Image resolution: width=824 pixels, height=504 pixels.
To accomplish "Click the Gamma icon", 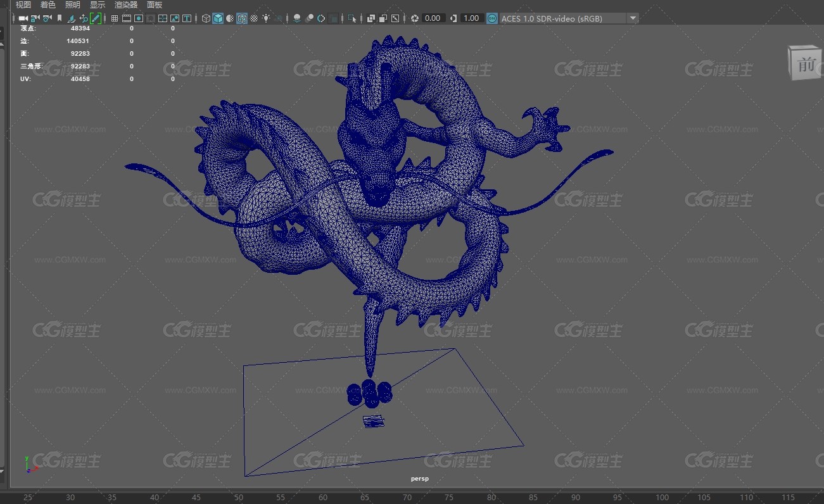I will [453, 18].
